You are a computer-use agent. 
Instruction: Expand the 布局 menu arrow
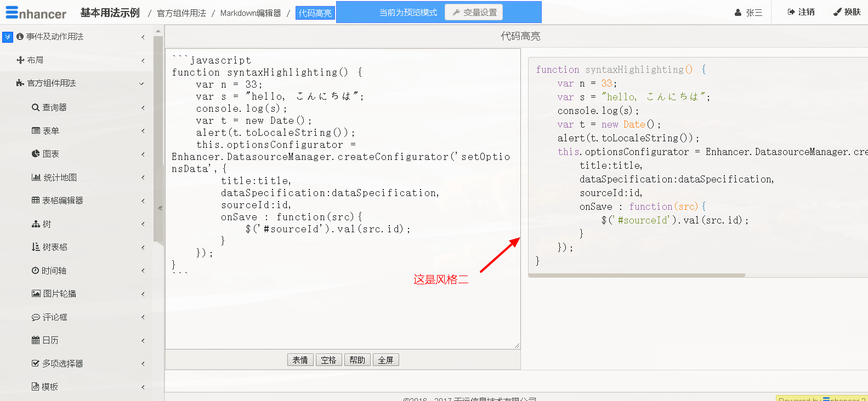(x=143, y=60)
